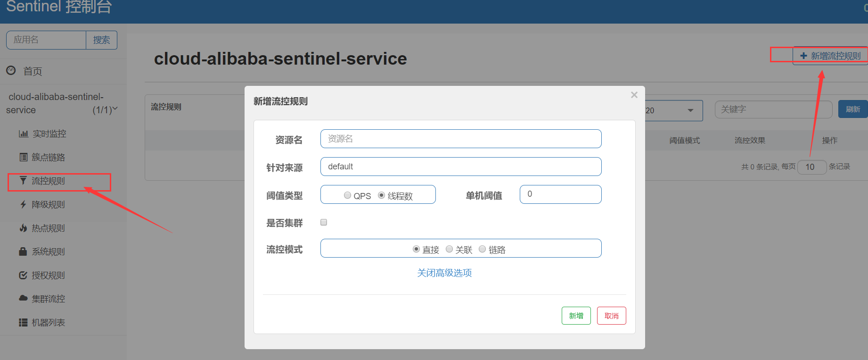The width and height of the screenshot is (868, 360).
Task: Click the dashboard icon beside 首页
Action: point(11,71)
